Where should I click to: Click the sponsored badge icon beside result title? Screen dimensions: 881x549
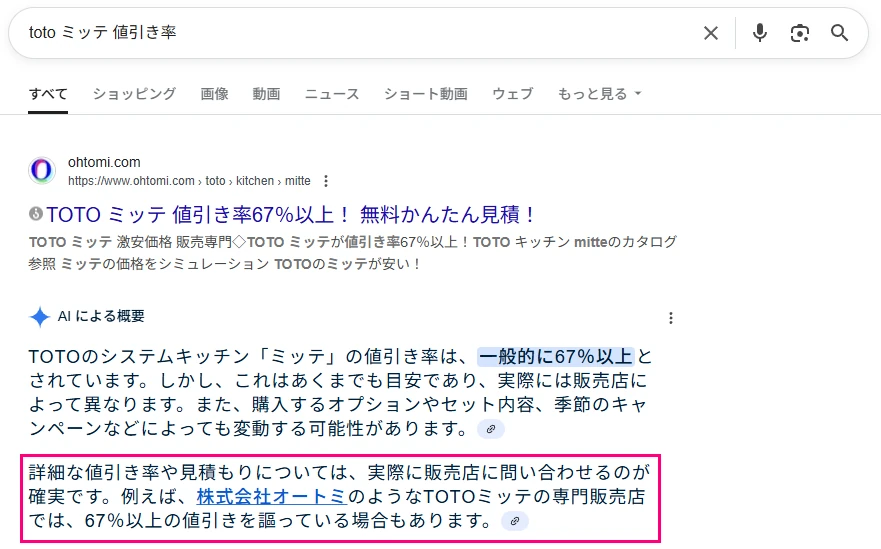[36, 214]
